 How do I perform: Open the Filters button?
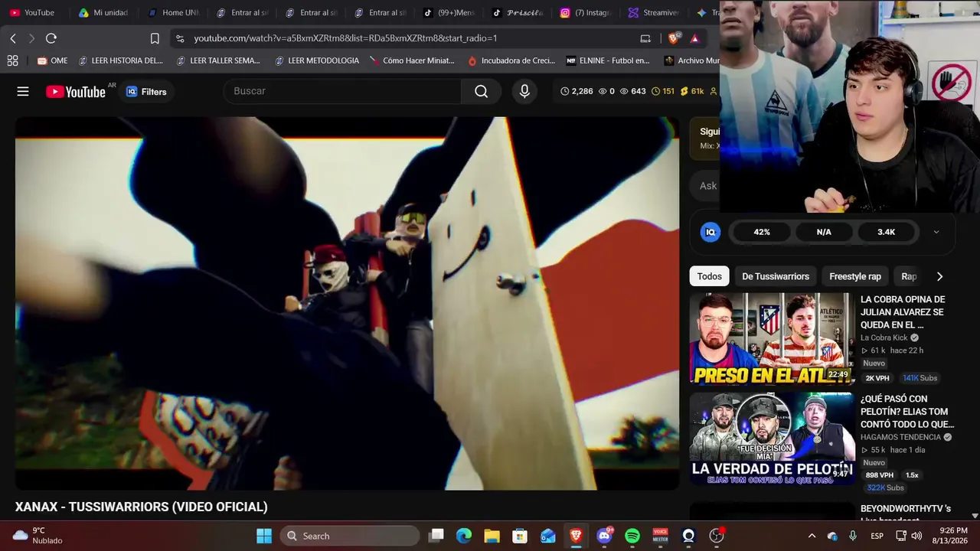(146, 92)
